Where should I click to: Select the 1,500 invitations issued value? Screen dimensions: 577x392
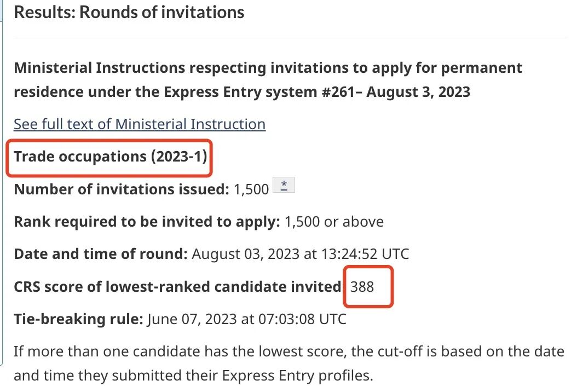coord(251,189)
